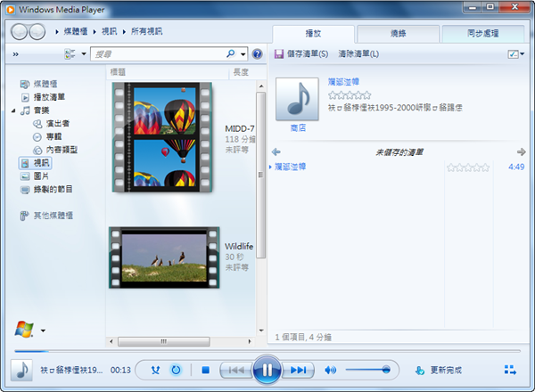Click in the search input field

click(158, 53)
